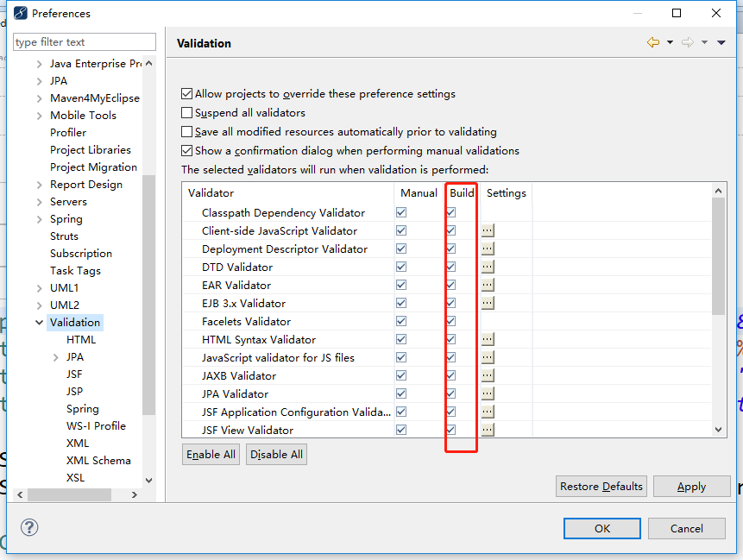Toggle Build checkbox for JPA Validator

450,393
